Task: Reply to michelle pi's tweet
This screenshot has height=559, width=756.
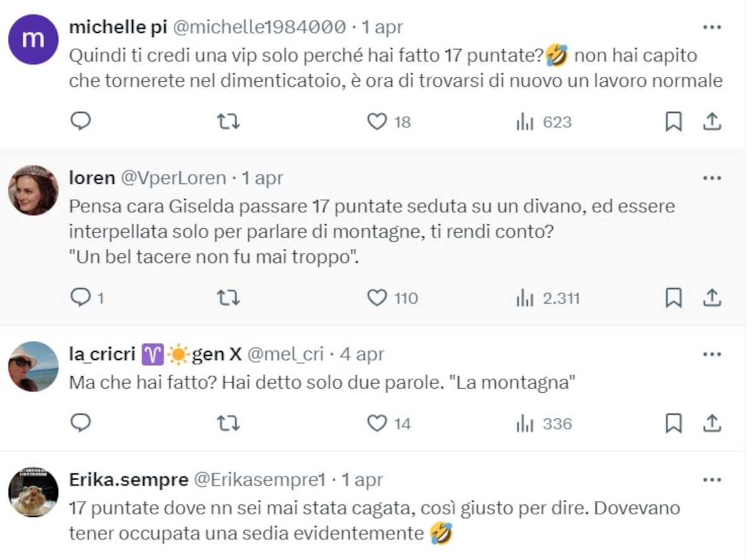Action: pyautogui.click(x=81, y=121)
